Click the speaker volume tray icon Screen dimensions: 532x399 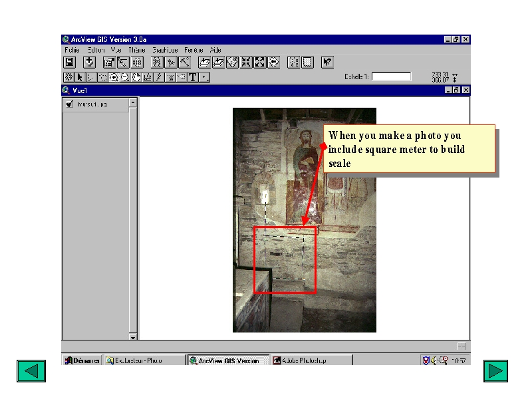point(434,360)
